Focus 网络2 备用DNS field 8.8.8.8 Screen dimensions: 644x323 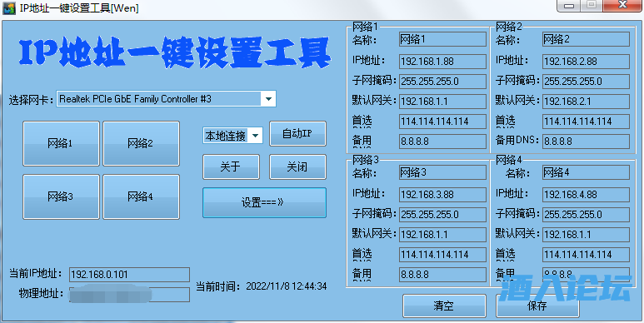click(586, 142)
